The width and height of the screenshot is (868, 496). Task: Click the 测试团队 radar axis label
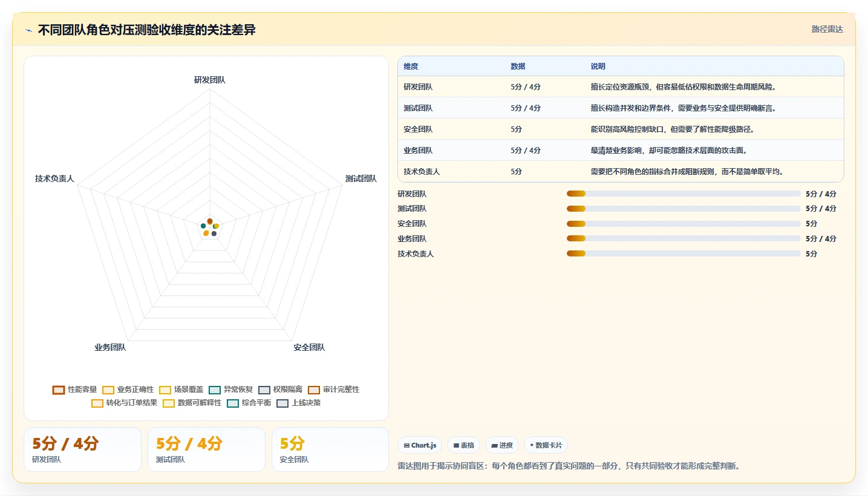(361, 178)
